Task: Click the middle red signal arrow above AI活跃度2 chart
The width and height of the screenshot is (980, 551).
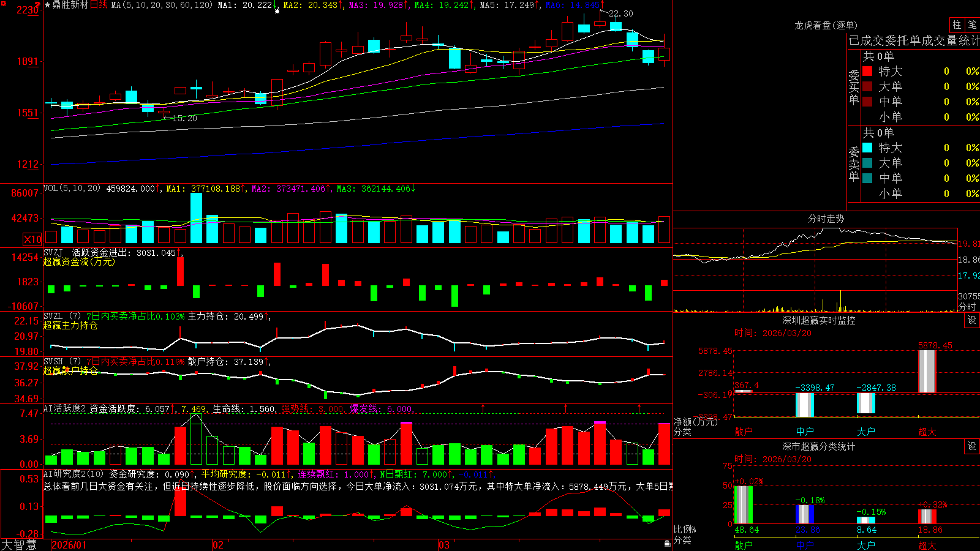Action: pos(565,408)
